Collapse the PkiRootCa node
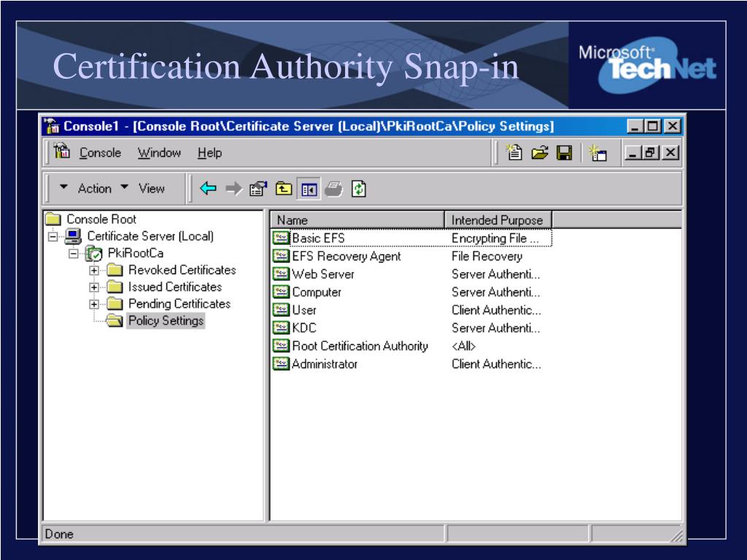This screenshot has height=560, width=747. point(73,254)
